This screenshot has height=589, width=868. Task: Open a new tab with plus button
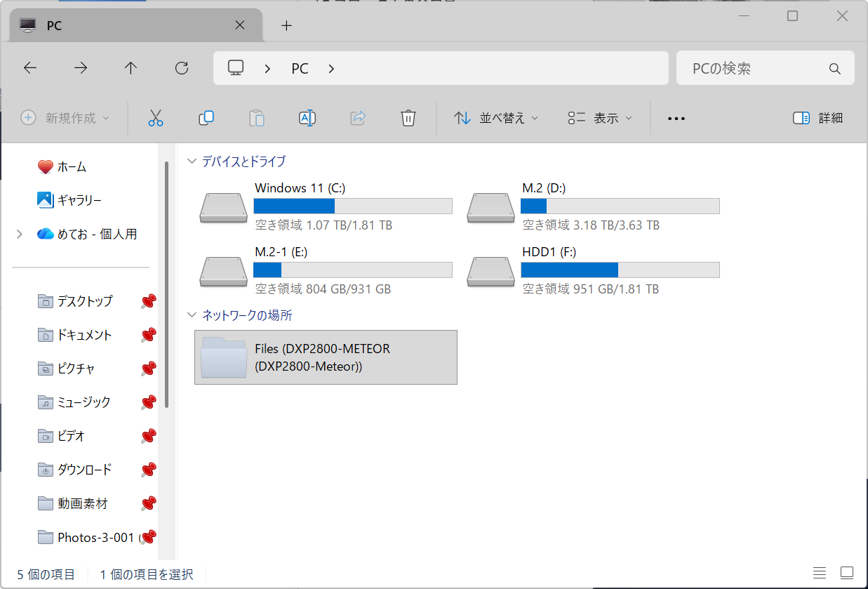(286, 26)
